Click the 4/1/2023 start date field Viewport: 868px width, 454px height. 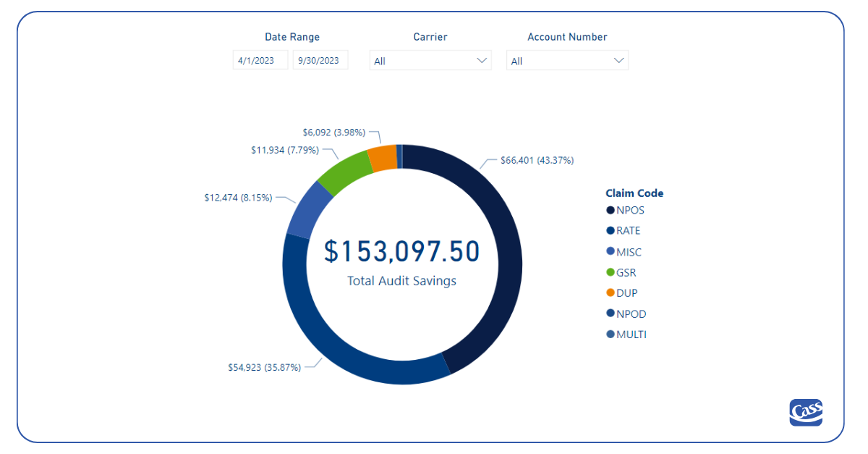coord(260,60)
